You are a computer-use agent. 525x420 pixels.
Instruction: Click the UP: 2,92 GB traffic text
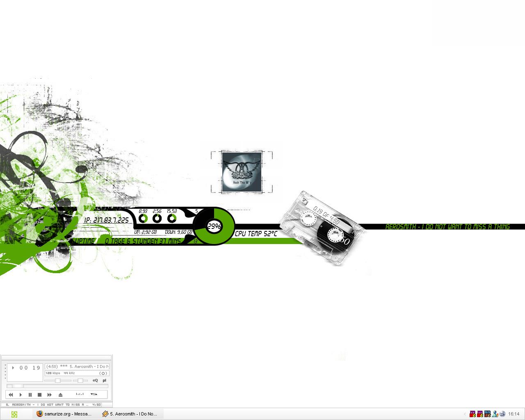click(146, 232)
